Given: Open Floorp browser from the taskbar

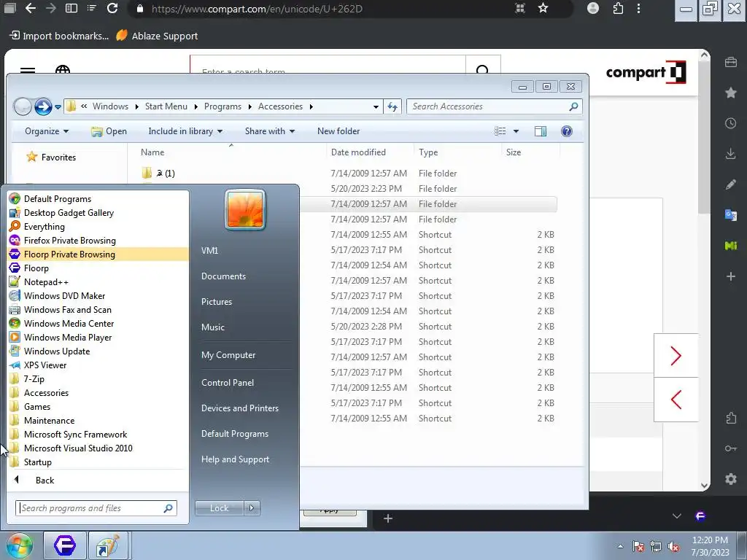Looking at the screenshot, I should click(x=65, y=545).
